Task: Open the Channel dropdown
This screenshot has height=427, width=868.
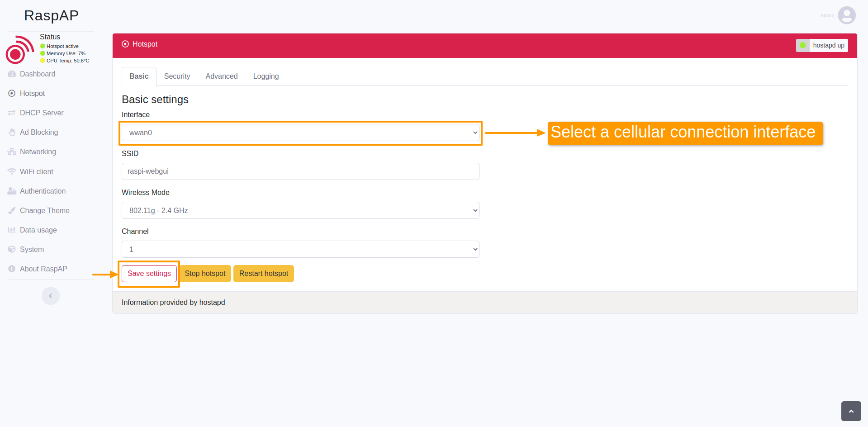Action: 300,249
